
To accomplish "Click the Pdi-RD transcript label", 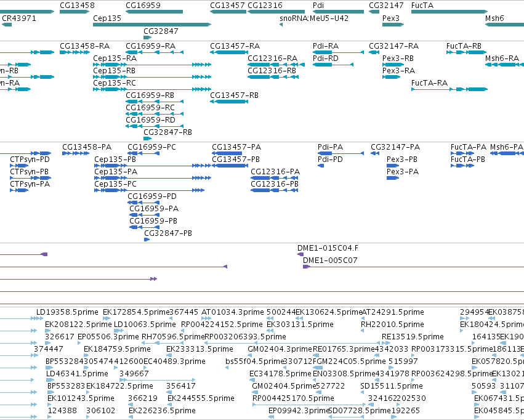I will [326, 58].
